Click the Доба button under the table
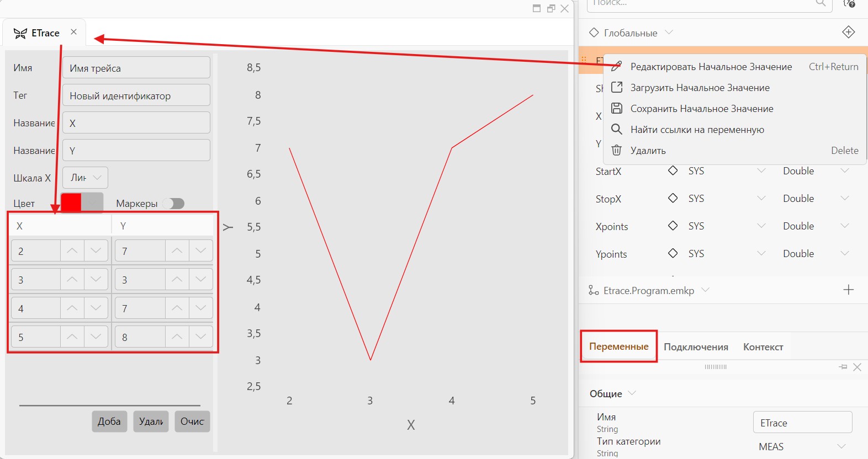 (x=109, y=421)
